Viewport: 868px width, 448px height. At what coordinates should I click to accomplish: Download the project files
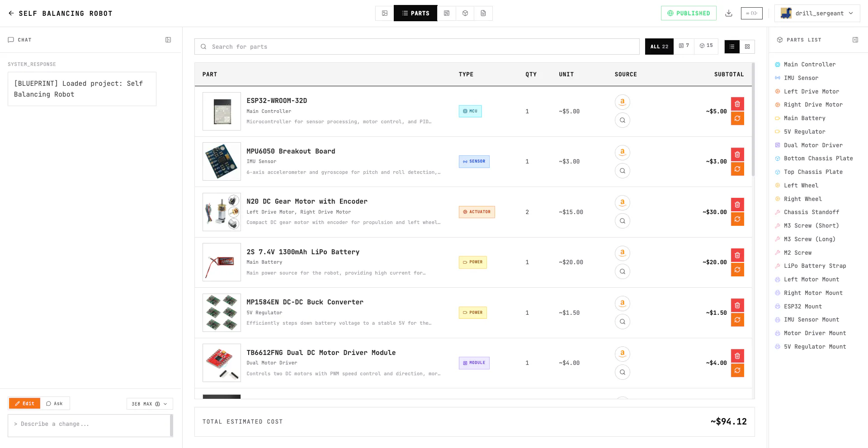[729, 13]
